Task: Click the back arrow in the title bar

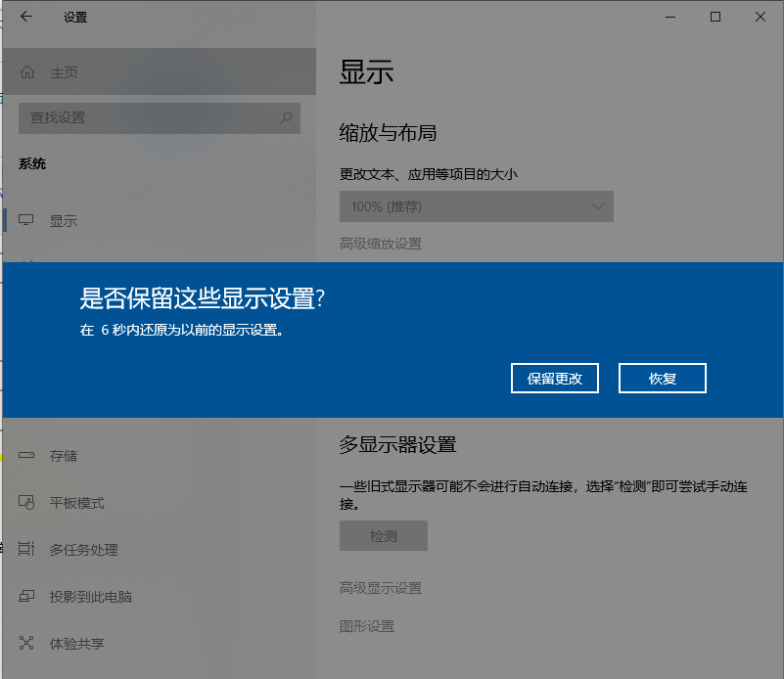Action: (25, 17)
